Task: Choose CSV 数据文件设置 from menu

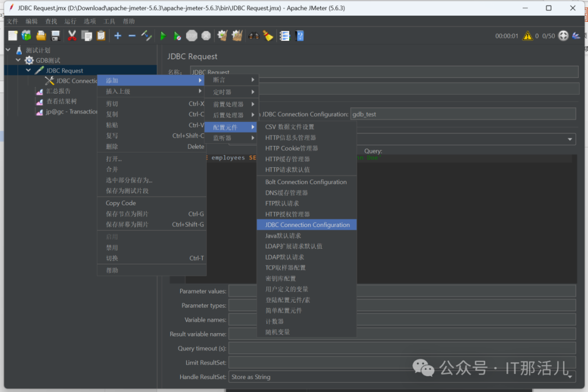Action: click(x=307, y=127)
